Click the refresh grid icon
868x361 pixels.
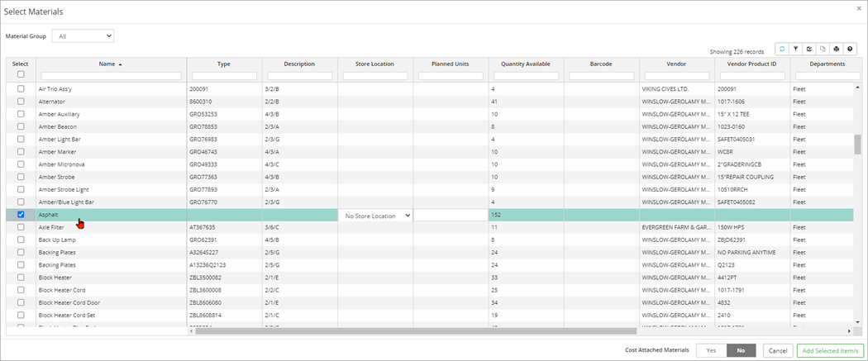(x=782, y=50)
